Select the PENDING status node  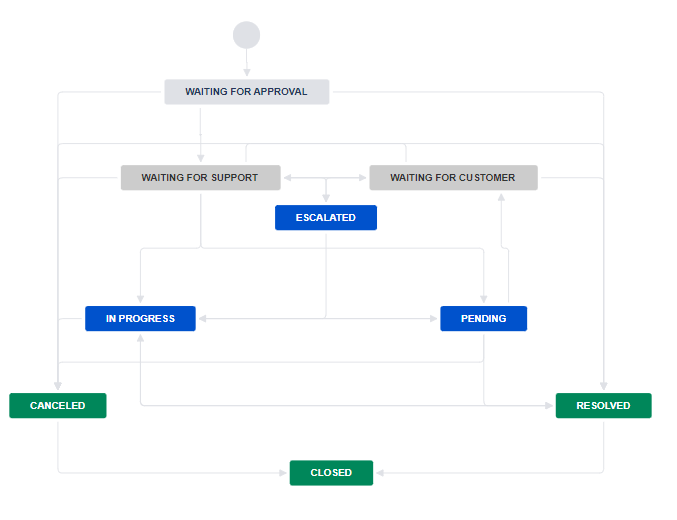click(484, 319)
